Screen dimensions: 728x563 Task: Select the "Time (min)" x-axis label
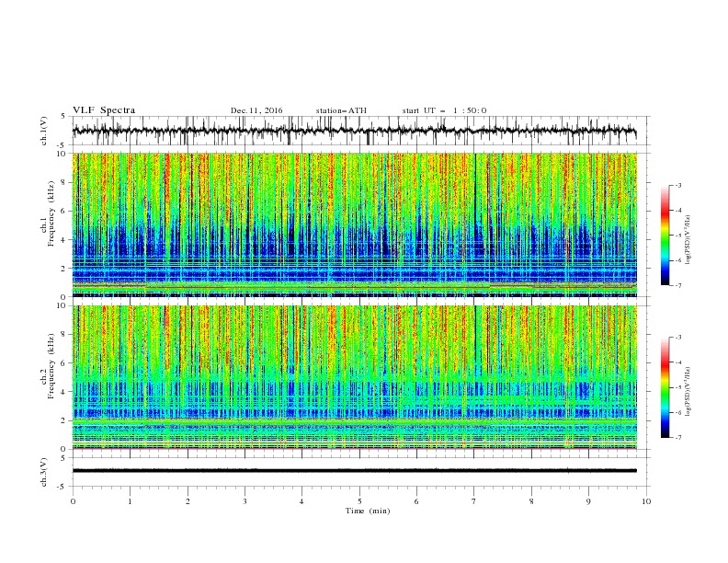[x=368, y=511]
